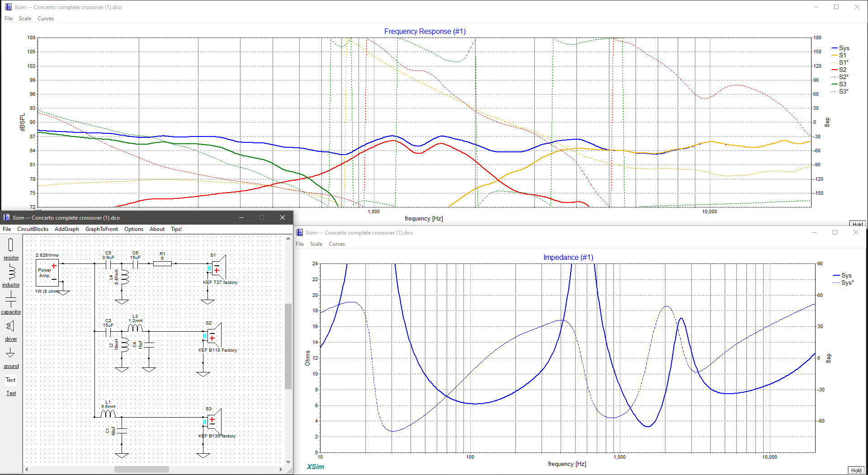Viewport: 868px width, 475px height.
Task: Click the Frequency Response (#1) title
Action: coord(425,31)
